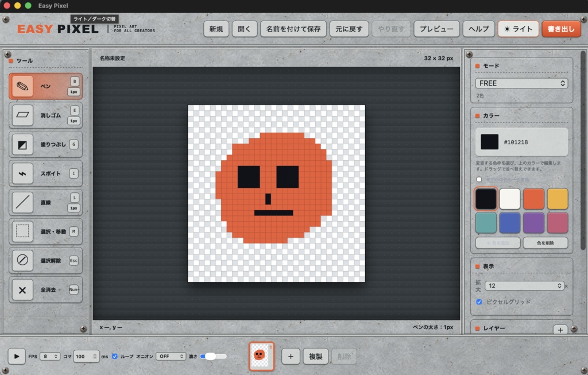
Task: Toggle the ループ loop checkbox
Action: [x=115, y=356]
